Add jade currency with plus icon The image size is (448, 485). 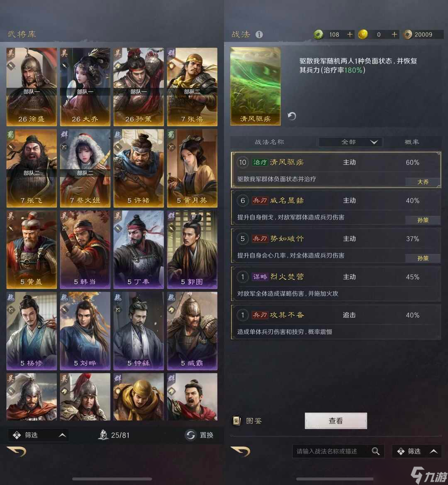pyautogui.click(x=350, y=34)
